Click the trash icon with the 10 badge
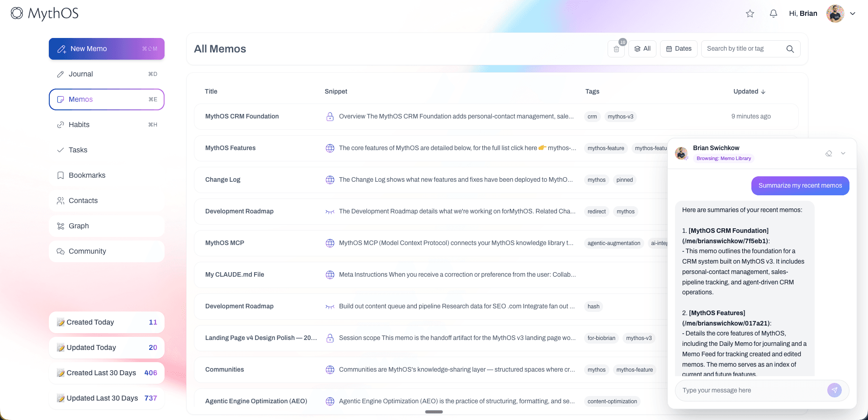 click(616, 49)
